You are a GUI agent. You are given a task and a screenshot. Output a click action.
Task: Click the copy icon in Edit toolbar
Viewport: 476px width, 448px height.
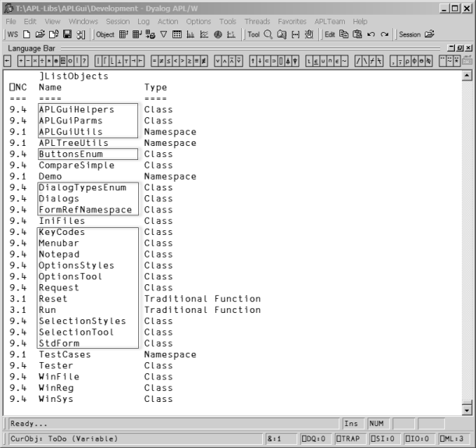point(343,34)
